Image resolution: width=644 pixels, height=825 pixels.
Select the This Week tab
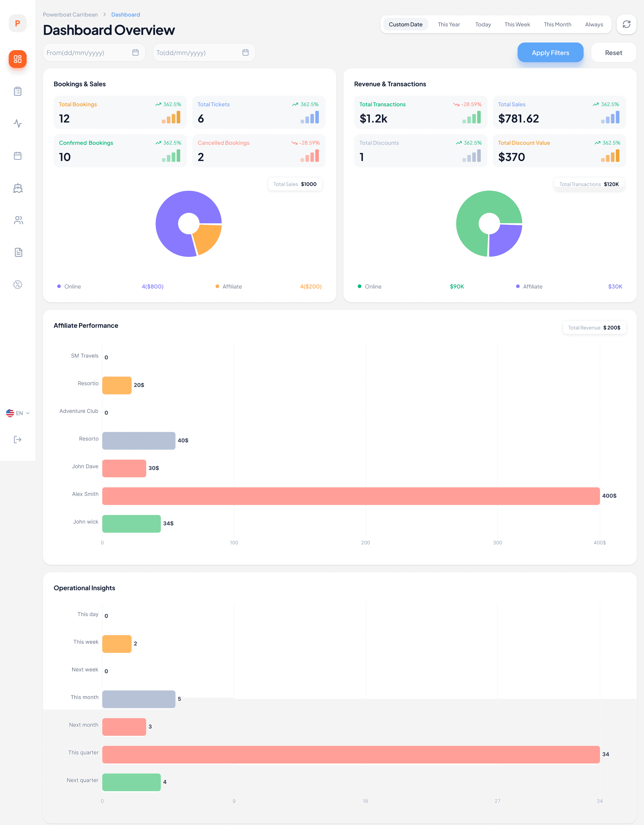tap(517, 24)
